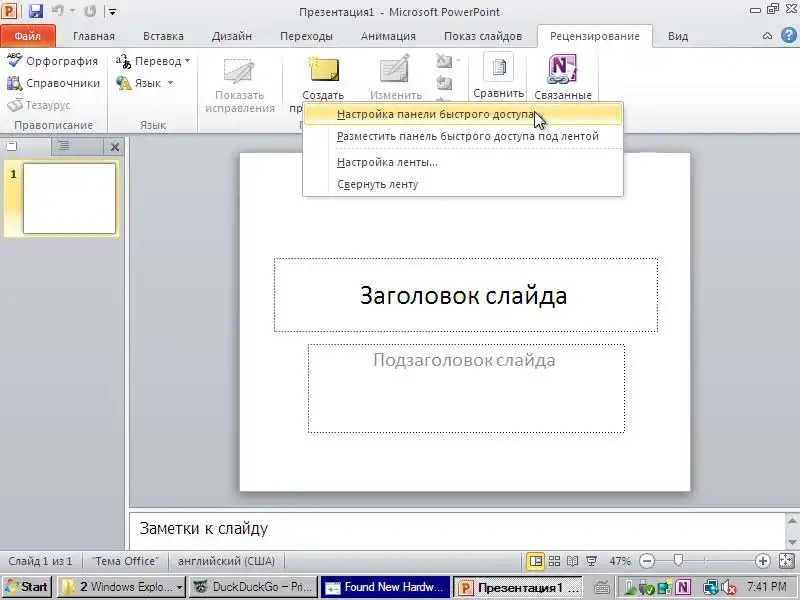Click the muted volume tray icon

[x=729, y=587]
